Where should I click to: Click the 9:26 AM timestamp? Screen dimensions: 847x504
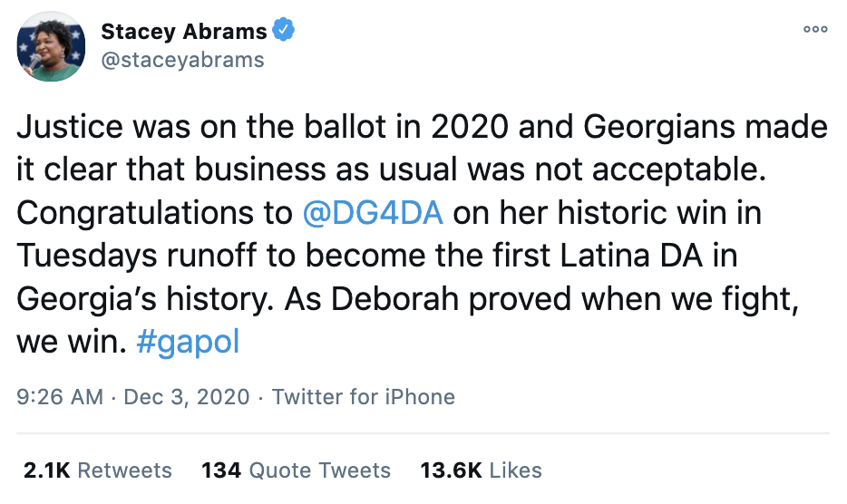coord(60,397)
